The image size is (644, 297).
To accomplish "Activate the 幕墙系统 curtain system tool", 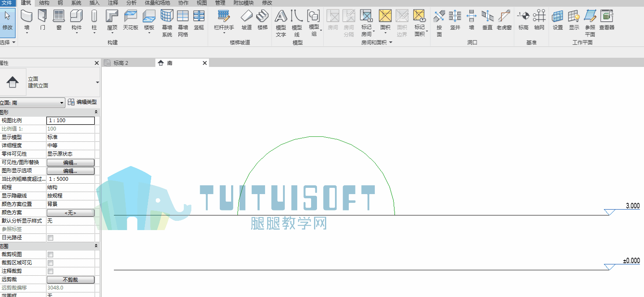I will pos(167,23).
